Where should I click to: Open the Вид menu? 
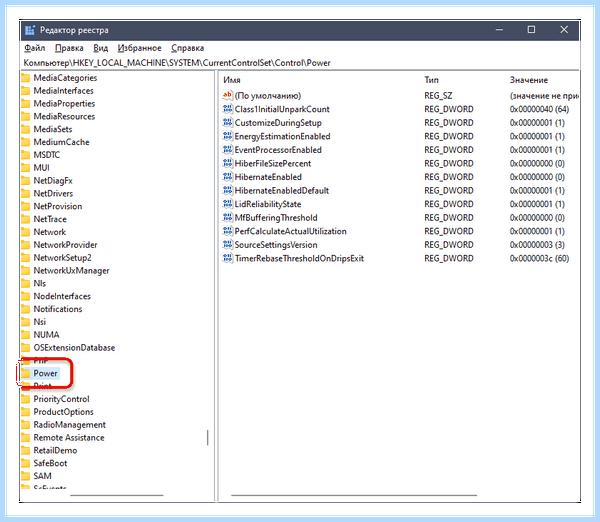coord(101,48)
